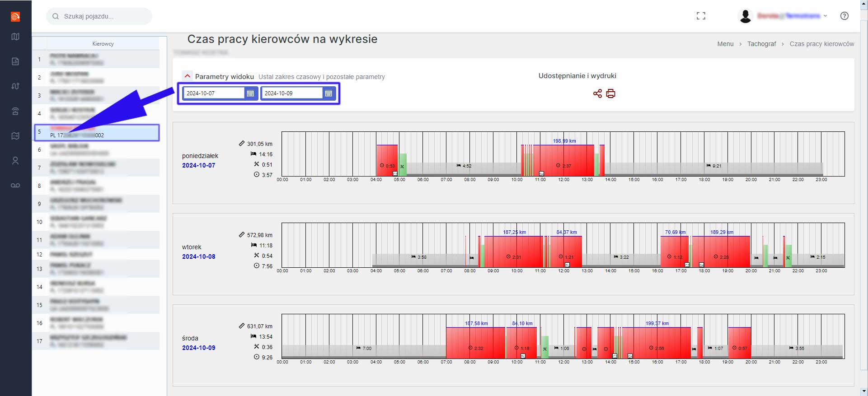
Task: Open the tape-shaped tachograph icon in sidebar
Action: pos(15,185)
